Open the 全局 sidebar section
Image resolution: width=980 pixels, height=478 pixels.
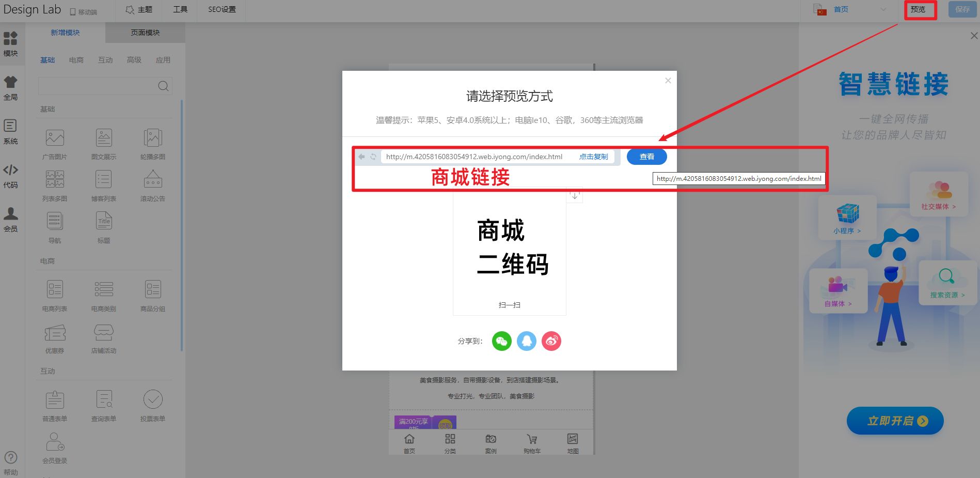point(10,88)
